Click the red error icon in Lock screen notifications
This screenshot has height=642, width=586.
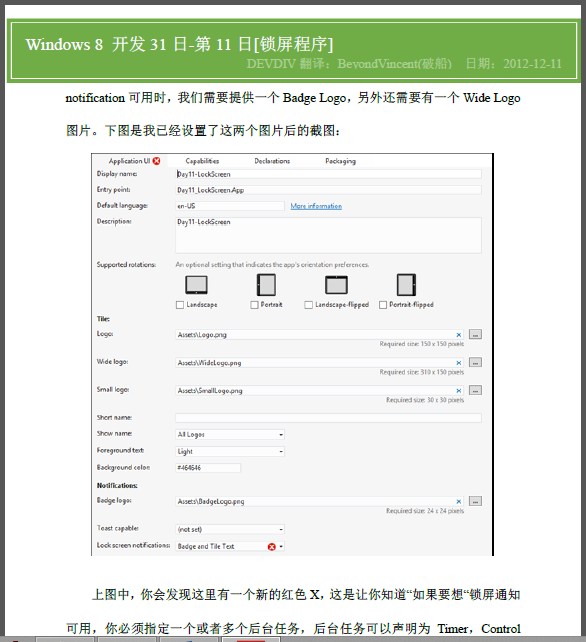(272, 547)
